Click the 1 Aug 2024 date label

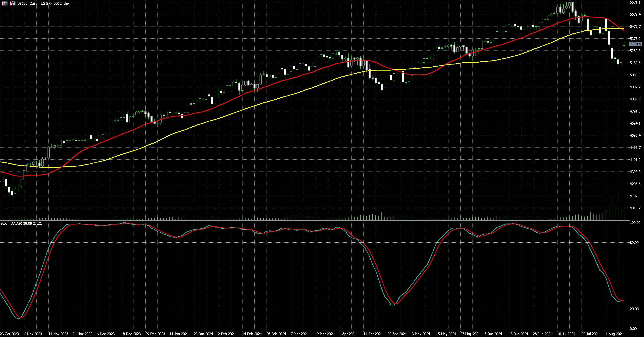coord(614,334)
